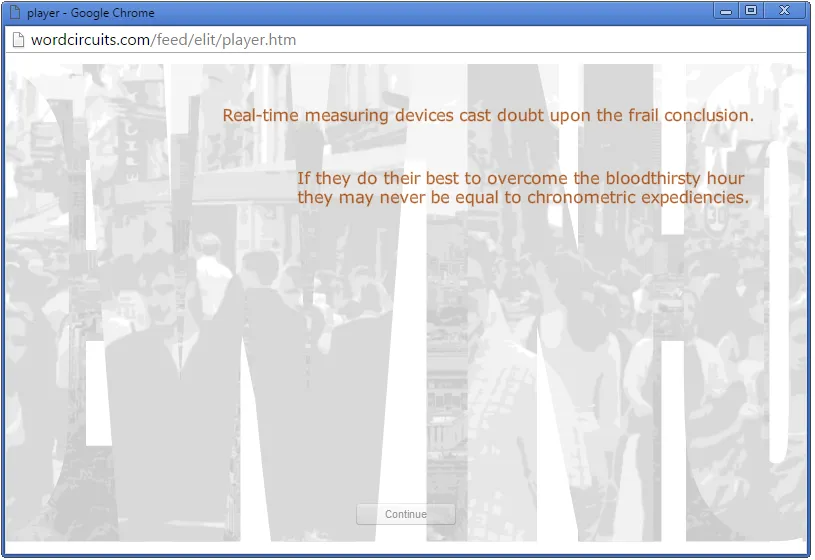Click the word 'expediencies' ending the poem

tap(695, 198)
